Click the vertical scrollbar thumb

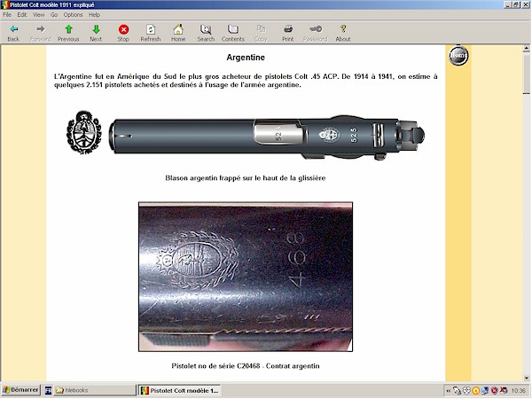pos(526,73)
